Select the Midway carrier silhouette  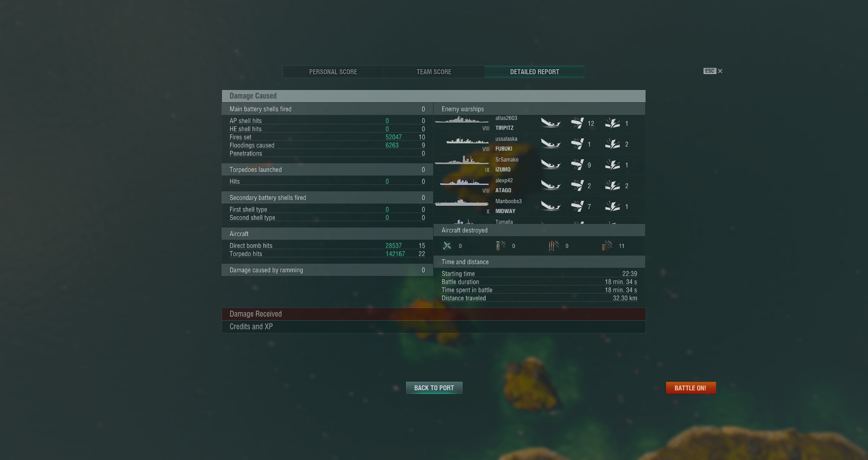pos(462,203)
